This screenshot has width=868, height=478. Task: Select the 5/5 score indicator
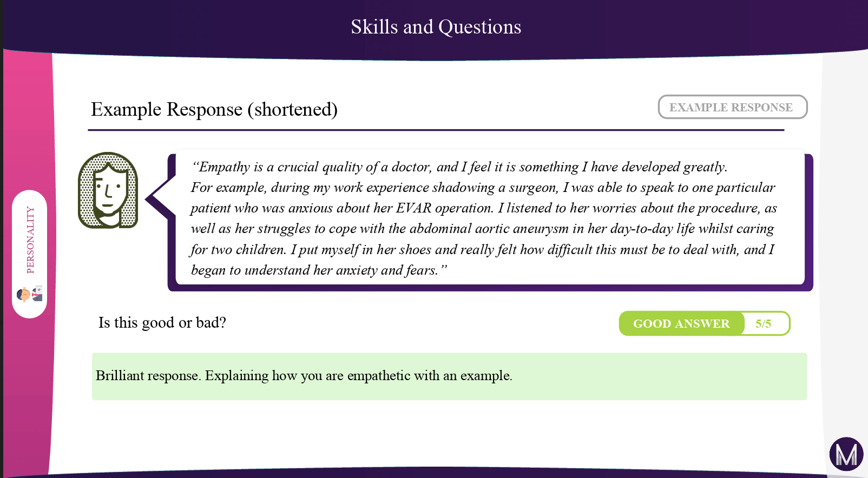click(x=764, y=323)
